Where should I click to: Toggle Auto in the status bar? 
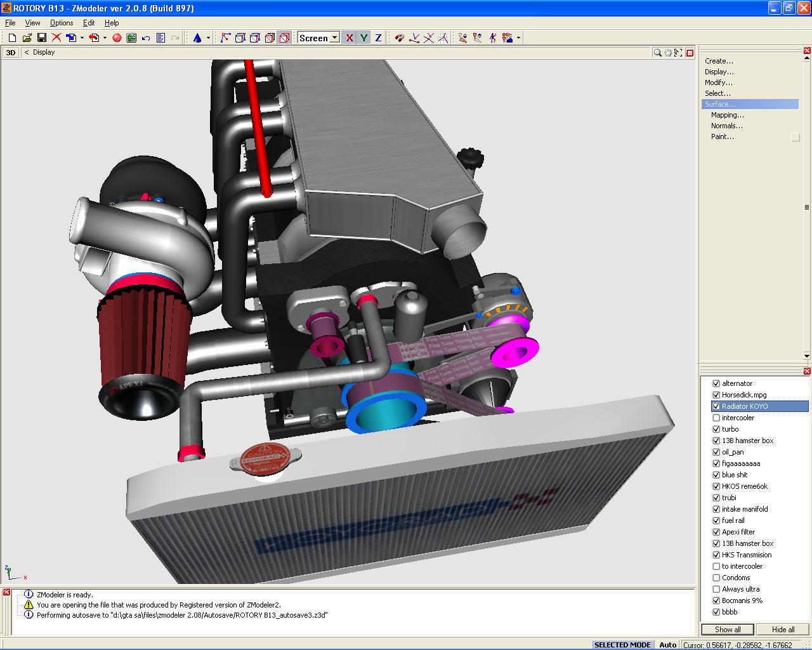(x=667, y=645)
